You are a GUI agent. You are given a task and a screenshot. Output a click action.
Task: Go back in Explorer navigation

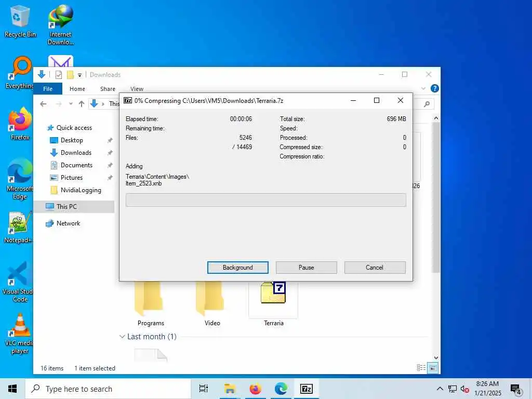tap(43, 104)
